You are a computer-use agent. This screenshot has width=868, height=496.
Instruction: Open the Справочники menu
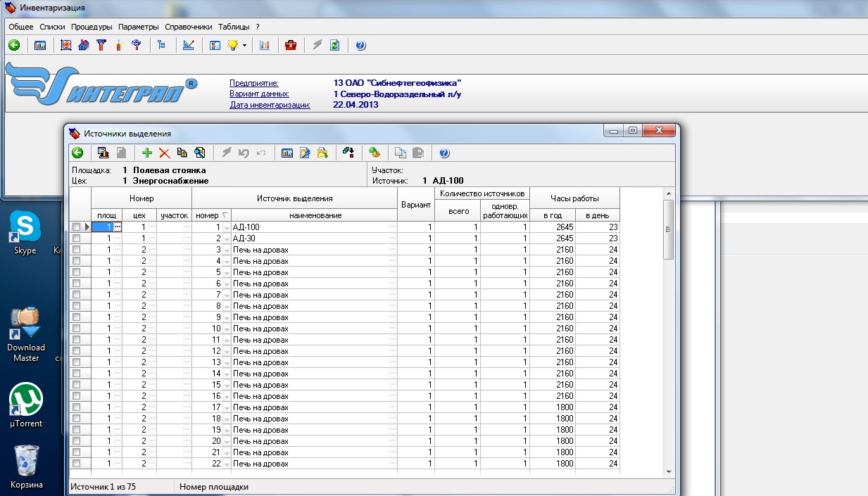pos(188,27)
